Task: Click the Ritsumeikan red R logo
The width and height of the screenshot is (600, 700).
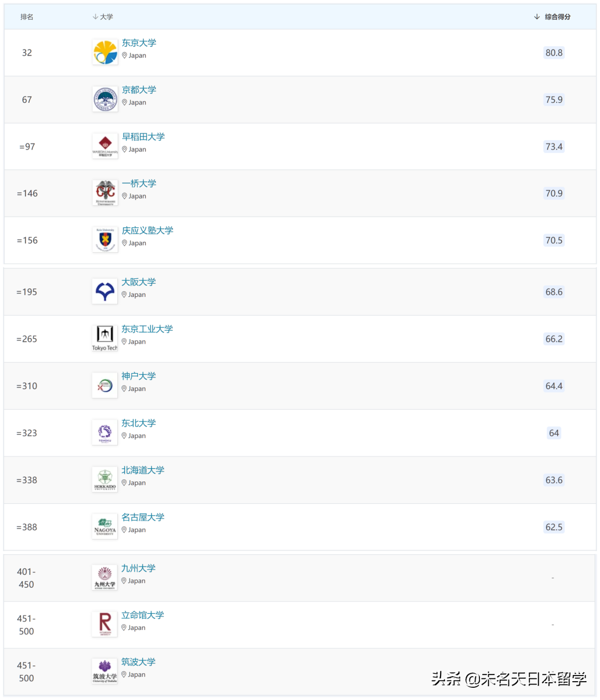Action: pos(105,624)
